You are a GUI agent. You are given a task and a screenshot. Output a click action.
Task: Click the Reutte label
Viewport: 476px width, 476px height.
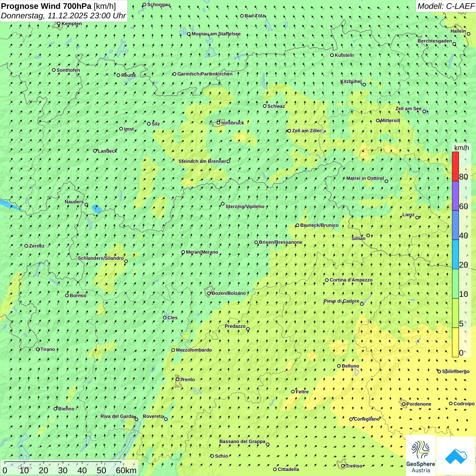[x=129, y=75]
